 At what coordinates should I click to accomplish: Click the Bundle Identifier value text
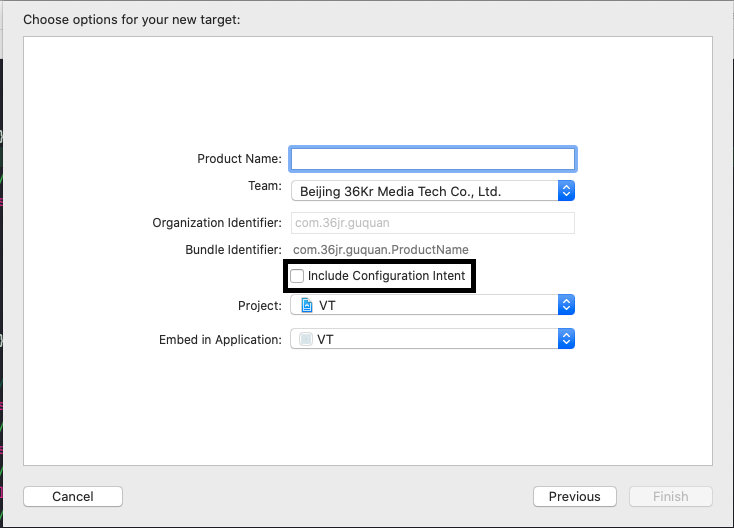click(x=381, y=250)
